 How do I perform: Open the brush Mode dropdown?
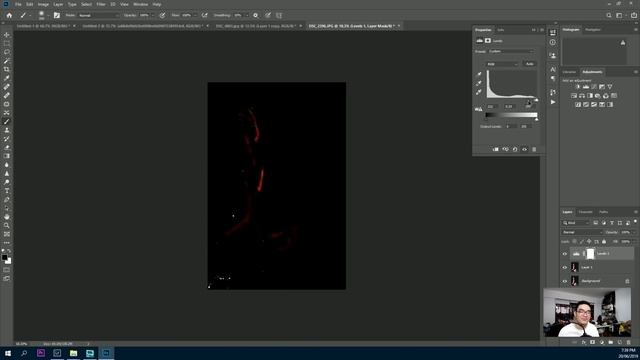pos(98,15)
